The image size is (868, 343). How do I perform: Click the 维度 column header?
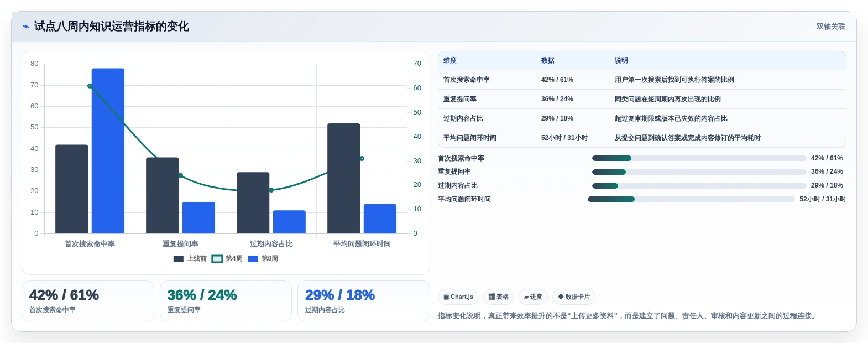click(x=450, y=61)
